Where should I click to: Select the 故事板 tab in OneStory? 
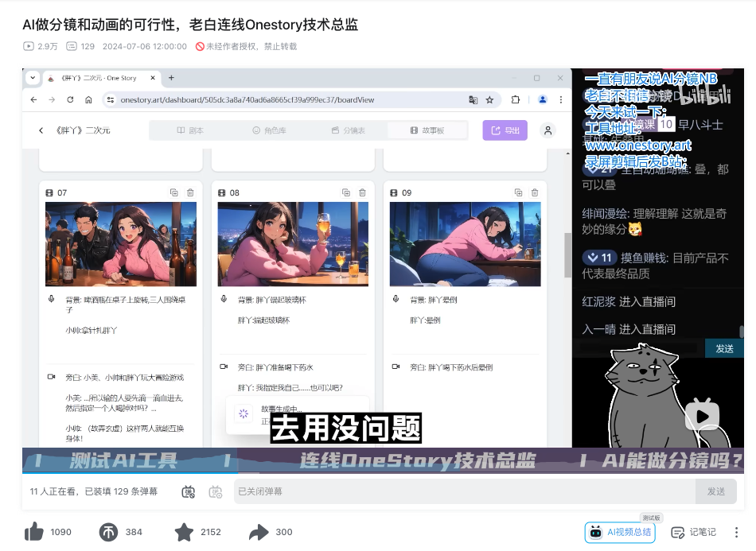coord(427,130)
